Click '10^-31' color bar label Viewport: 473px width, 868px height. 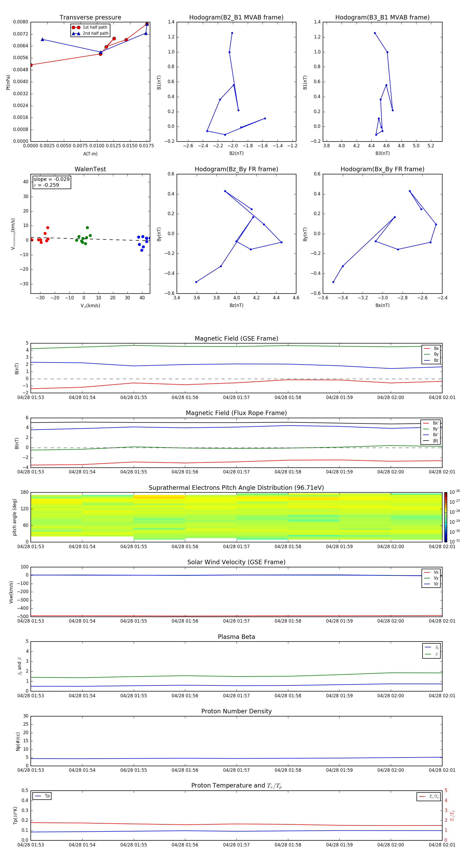coord(455,542)
